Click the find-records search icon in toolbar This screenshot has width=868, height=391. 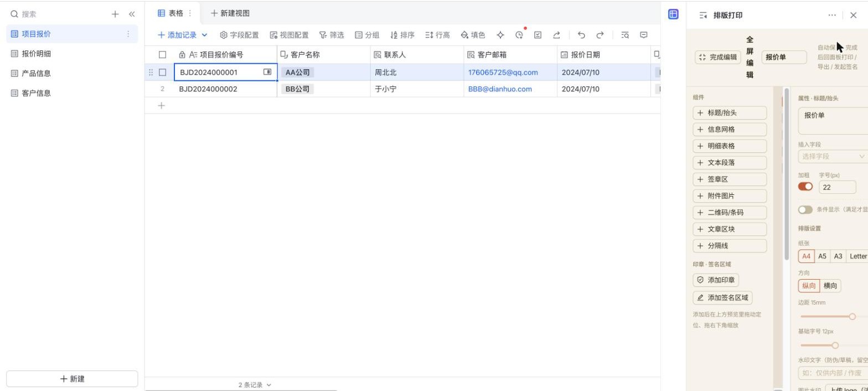625,35
